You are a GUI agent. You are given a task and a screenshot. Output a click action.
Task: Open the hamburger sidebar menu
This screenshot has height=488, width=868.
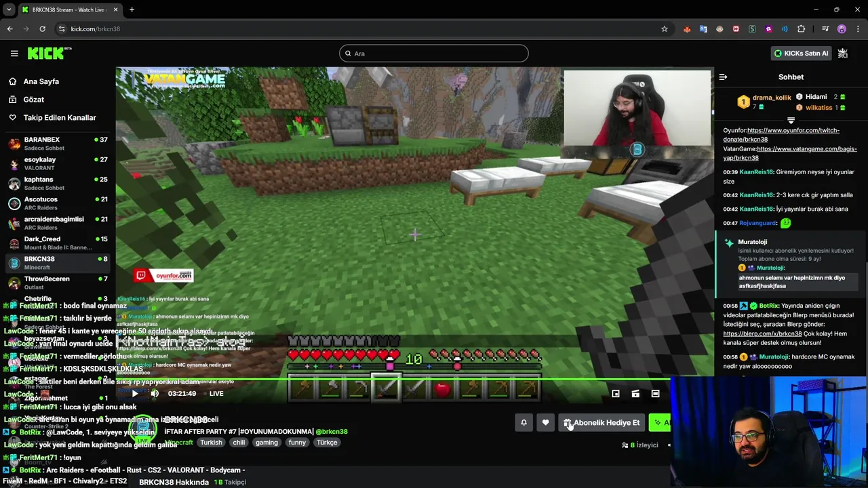pos(14,53)
